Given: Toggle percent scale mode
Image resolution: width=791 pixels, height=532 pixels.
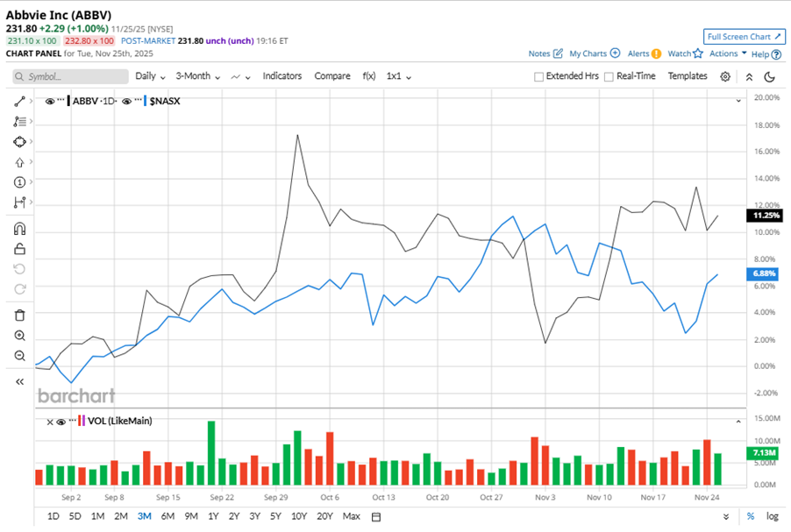Looking at the screenshot, I should 751,516.
